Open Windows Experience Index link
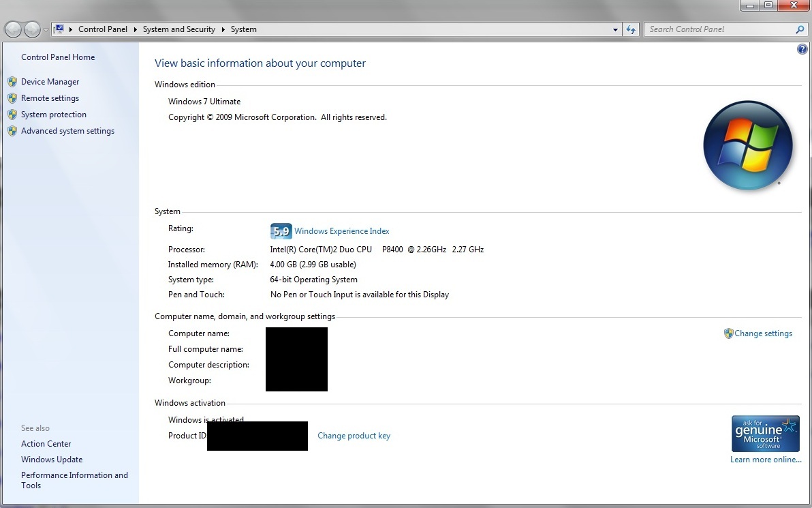This screenshot has height=508, width=812. [x=342, y=231]
